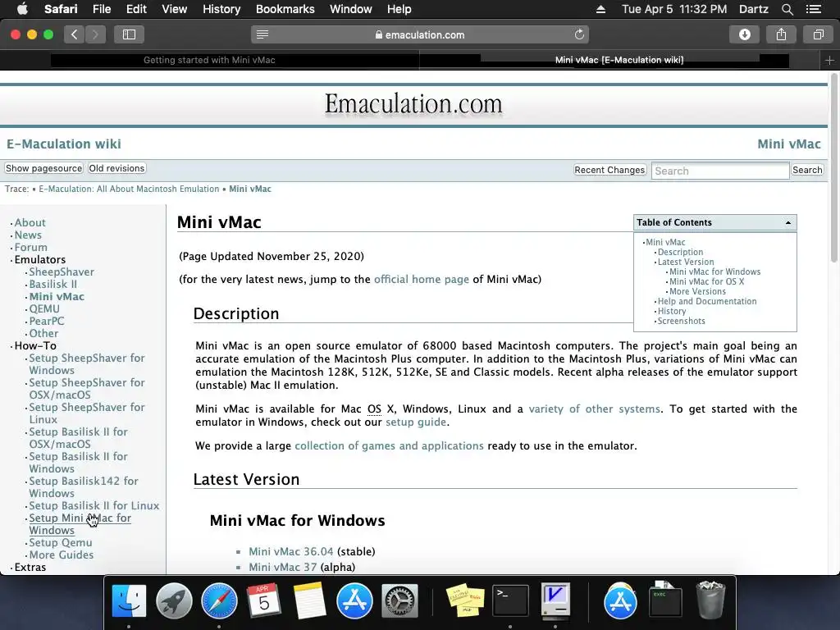Click Show pagesource button
This screenshot has width=840, height=630.
point(44,168)
